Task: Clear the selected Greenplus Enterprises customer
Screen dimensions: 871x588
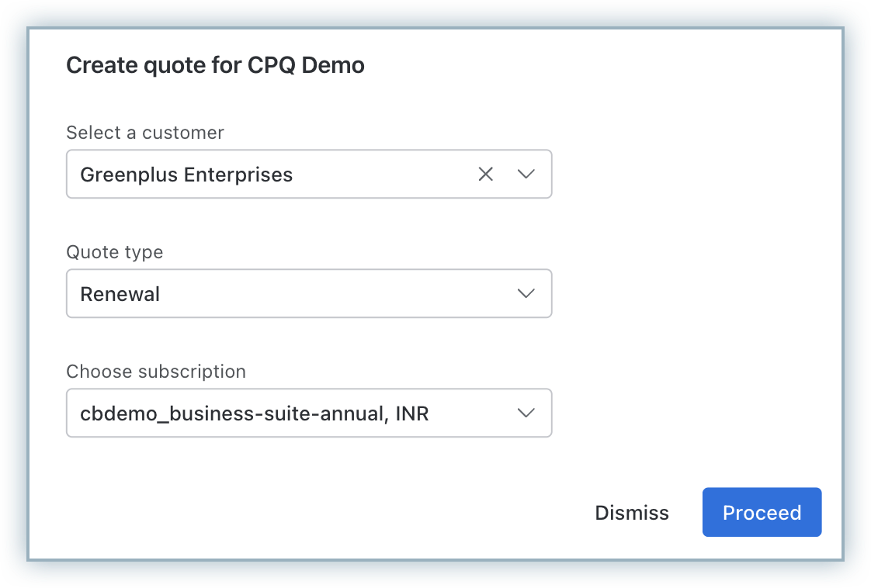Action: click(485, 175)
